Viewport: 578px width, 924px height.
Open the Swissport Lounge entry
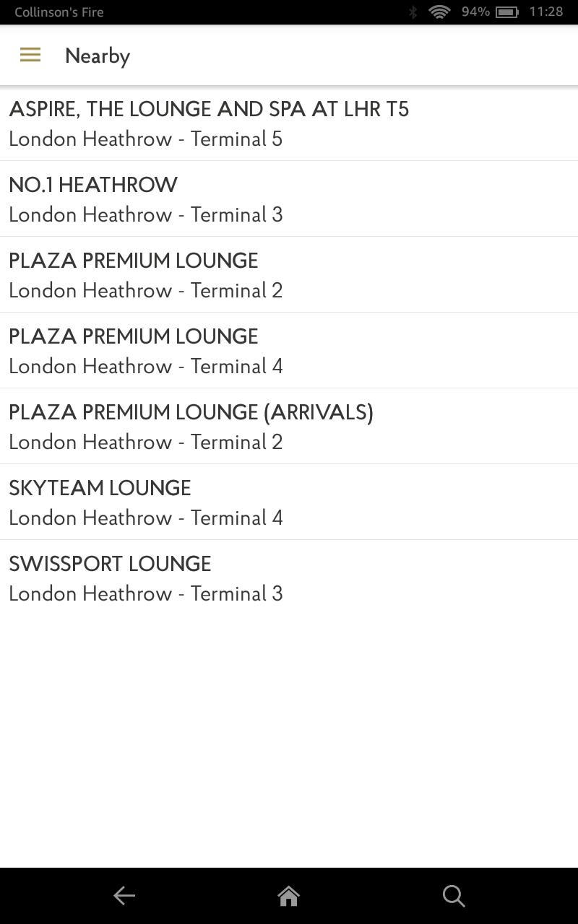click(x=110, y=565)
